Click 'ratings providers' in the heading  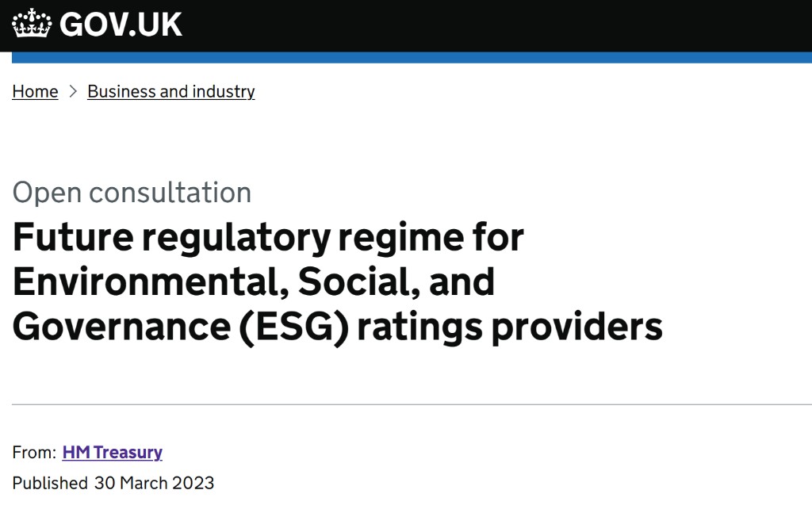click(509, 327)
